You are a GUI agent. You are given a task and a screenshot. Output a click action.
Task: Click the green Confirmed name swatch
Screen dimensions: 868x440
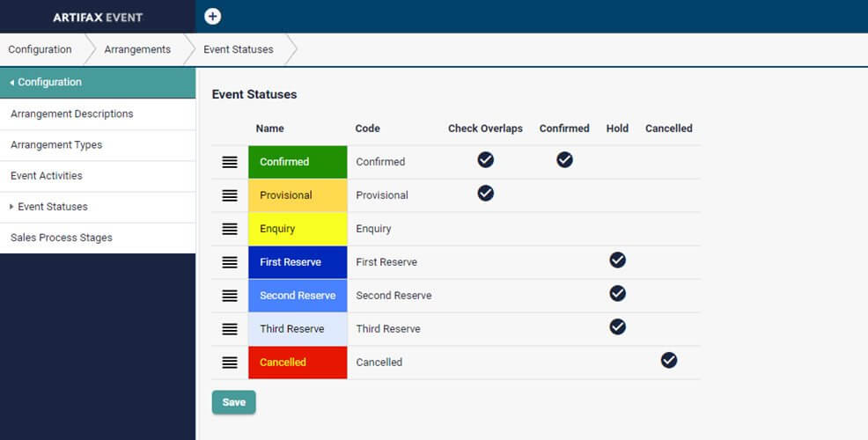[298, 162]
